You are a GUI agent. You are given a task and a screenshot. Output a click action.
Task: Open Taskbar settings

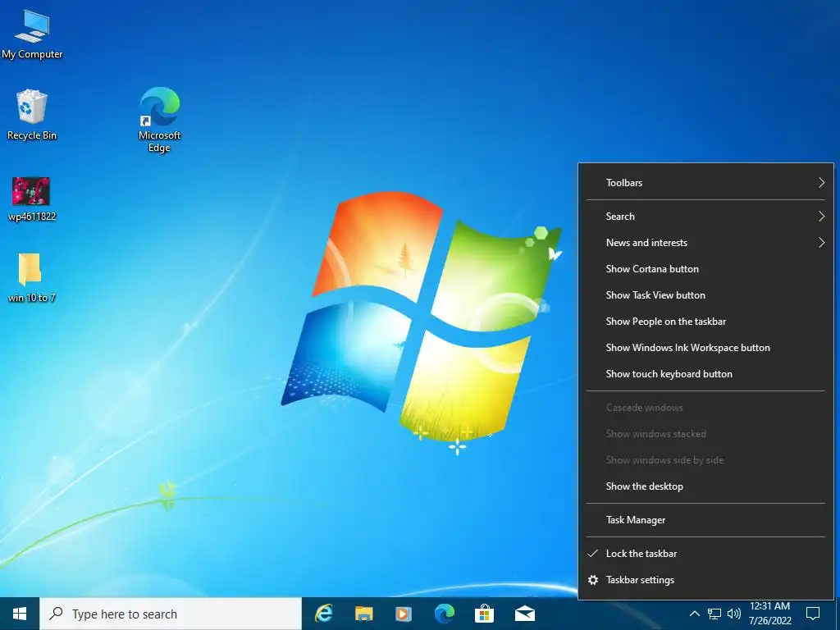coord(705,580)
